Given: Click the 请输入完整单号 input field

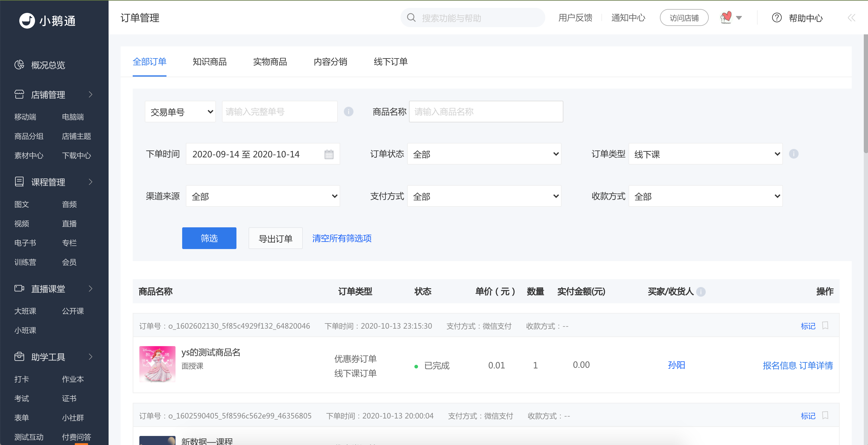Looking at the screenshot, I should pyautogui.click(x=280, y=112).
